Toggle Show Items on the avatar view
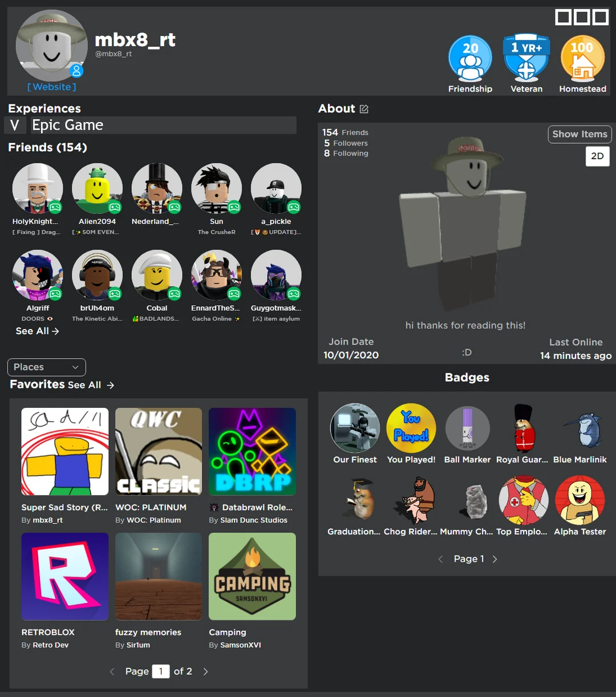 579,134
